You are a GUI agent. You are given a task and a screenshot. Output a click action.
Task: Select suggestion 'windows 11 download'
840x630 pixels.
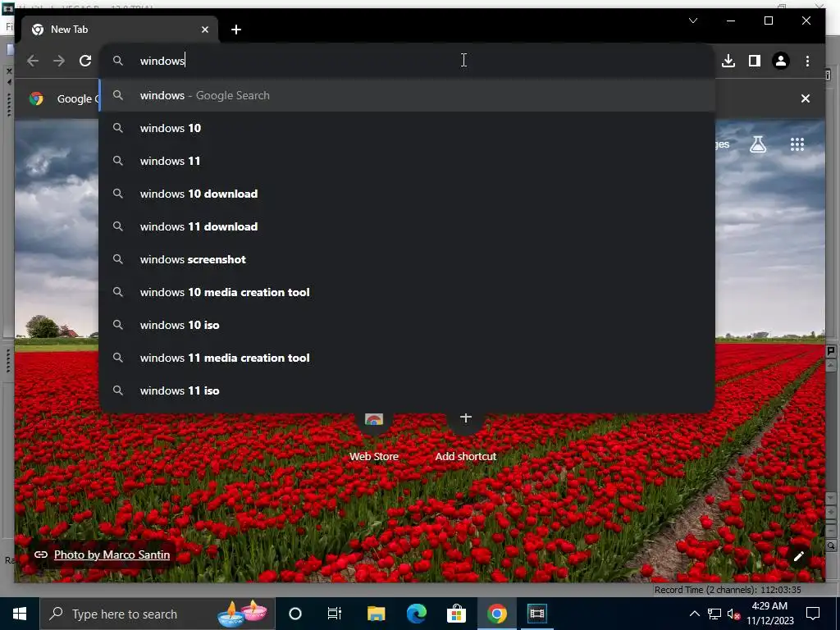coord(407,226)
